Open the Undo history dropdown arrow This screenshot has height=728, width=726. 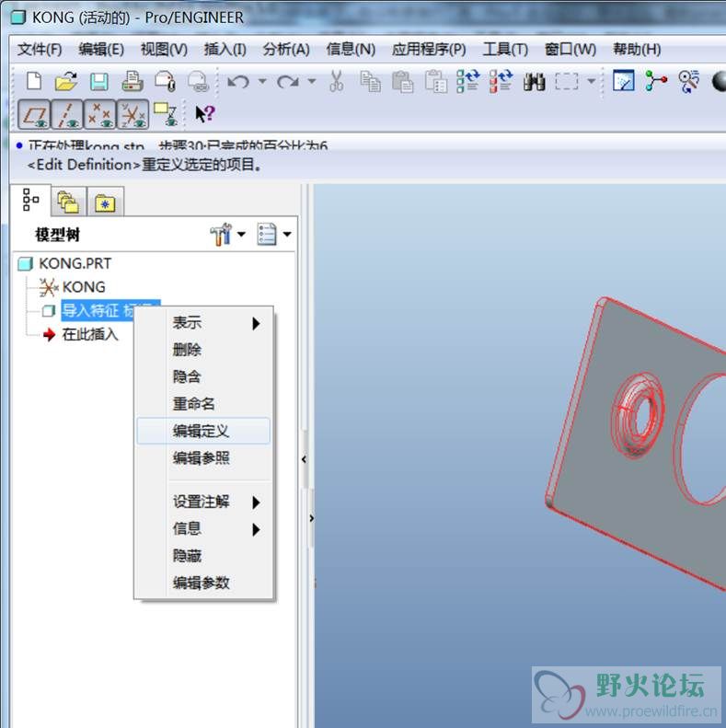pyautogui.click(x=262, y=81)
